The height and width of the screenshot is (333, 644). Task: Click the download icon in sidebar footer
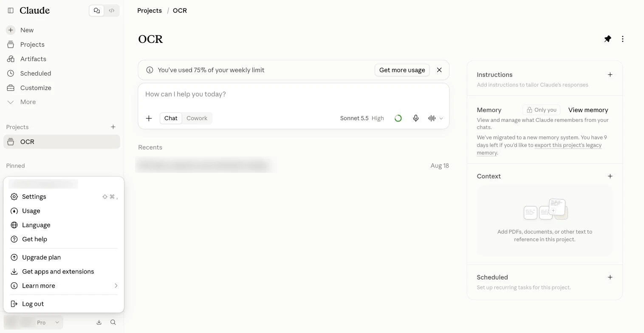coord(99,322)
